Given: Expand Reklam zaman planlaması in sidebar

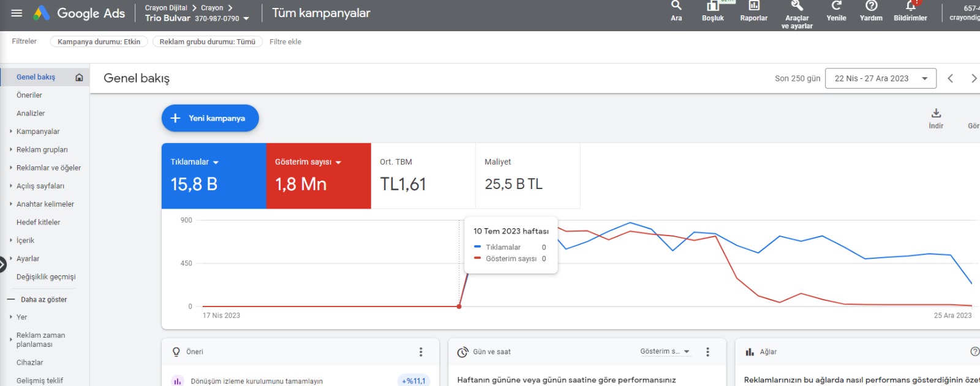Looking at the screenshot, I should pos(11,340).
